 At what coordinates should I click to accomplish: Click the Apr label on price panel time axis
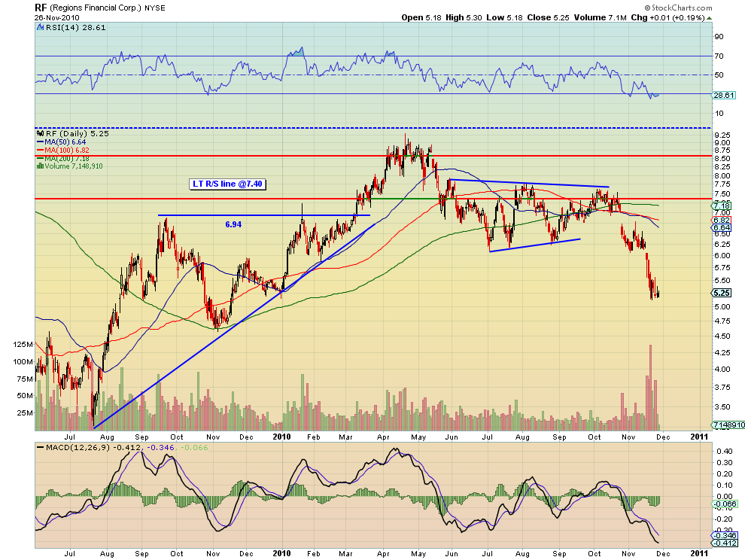tap(383, 437)
